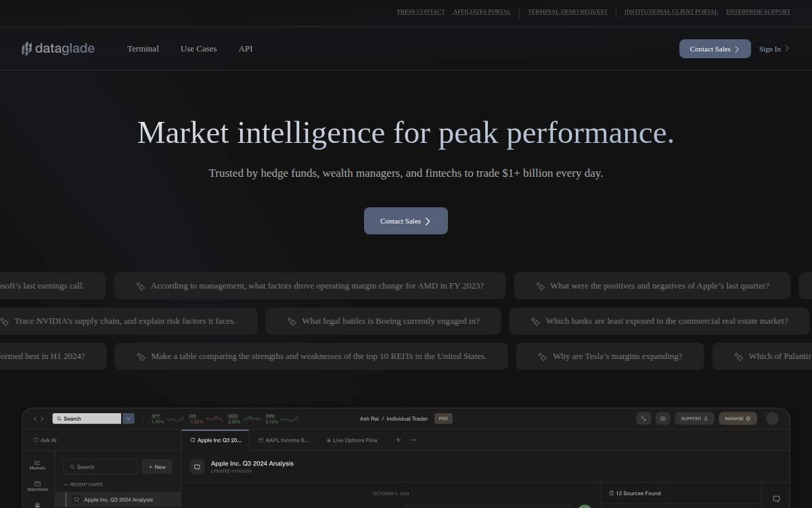The image size is (812, 508).
Task: Click the forward arrow in terminal toolbar
Action: coord(42,419)
